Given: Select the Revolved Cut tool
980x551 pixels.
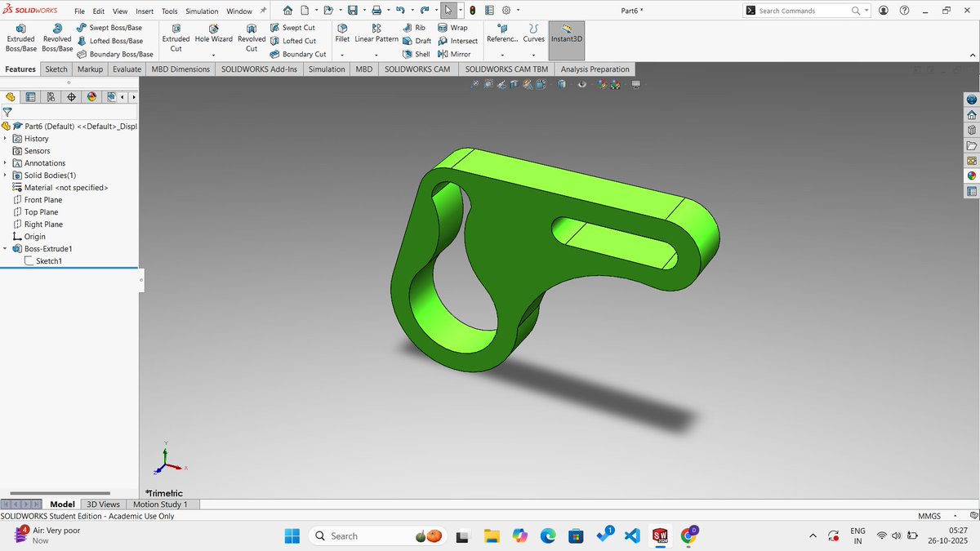Looking at the screenshot, I should pyautogui.click(x=252, y=38).
